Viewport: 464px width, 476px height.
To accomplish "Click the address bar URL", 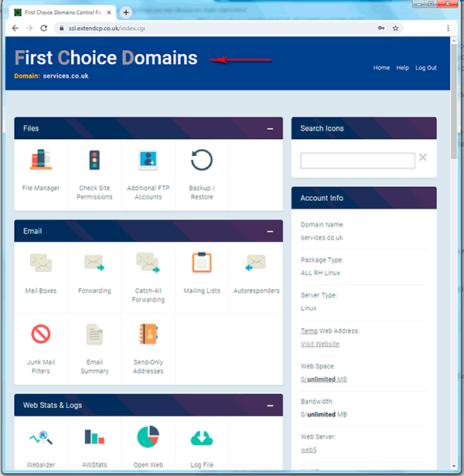I will (107, 29).
